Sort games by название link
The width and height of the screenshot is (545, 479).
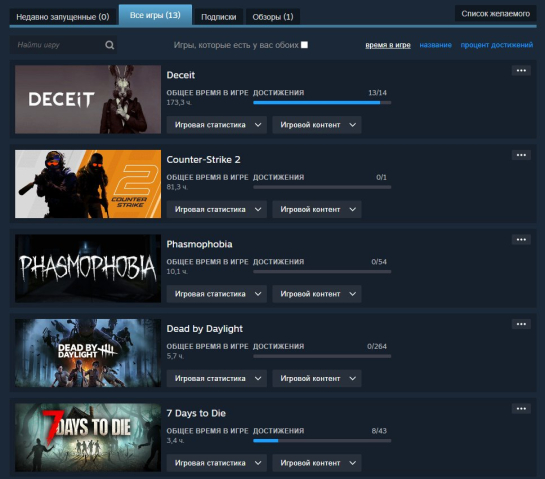click(x=436, y=45)
